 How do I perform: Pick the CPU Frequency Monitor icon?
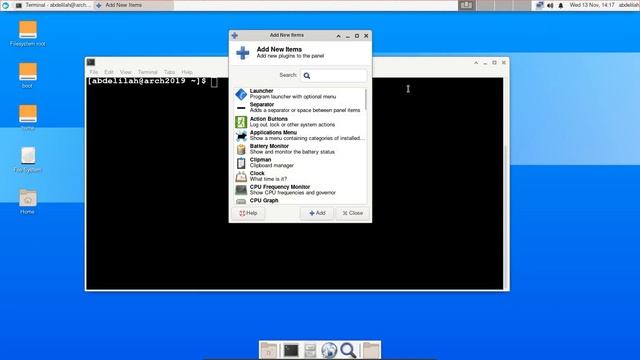(241, 190)
